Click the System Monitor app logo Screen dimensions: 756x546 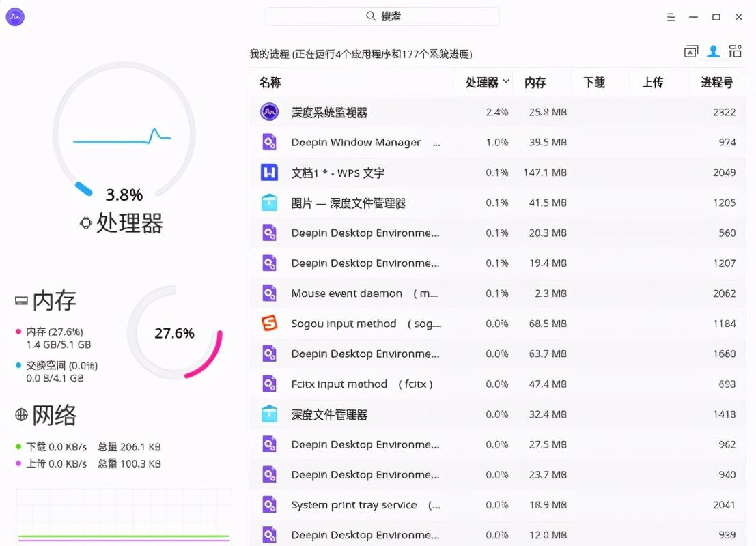click(15, 17)
